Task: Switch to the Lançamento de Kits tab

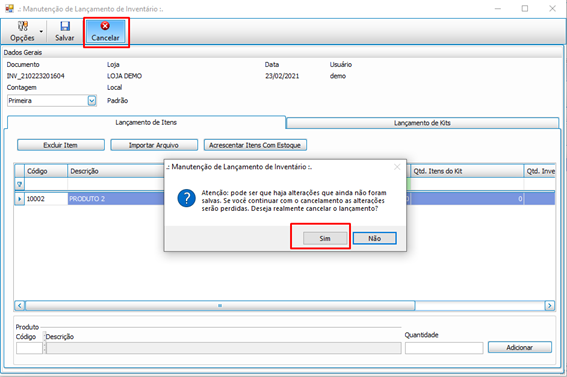Action: 422,123
